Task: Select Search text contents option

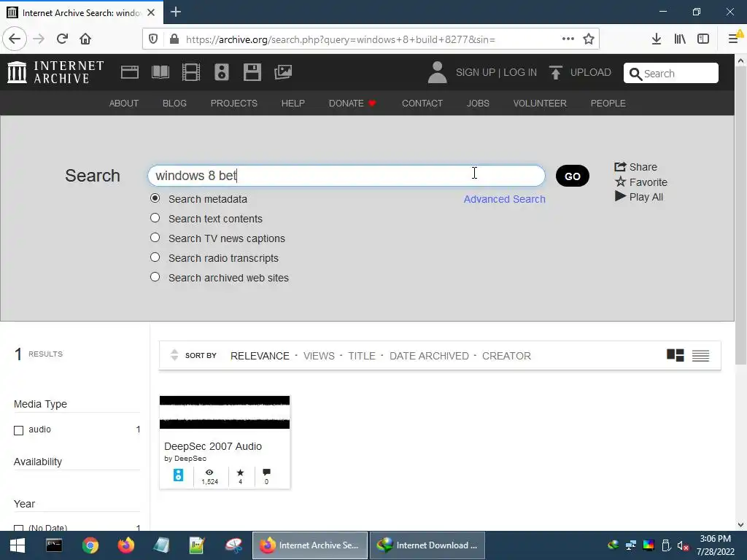Action: pos(155,217)
